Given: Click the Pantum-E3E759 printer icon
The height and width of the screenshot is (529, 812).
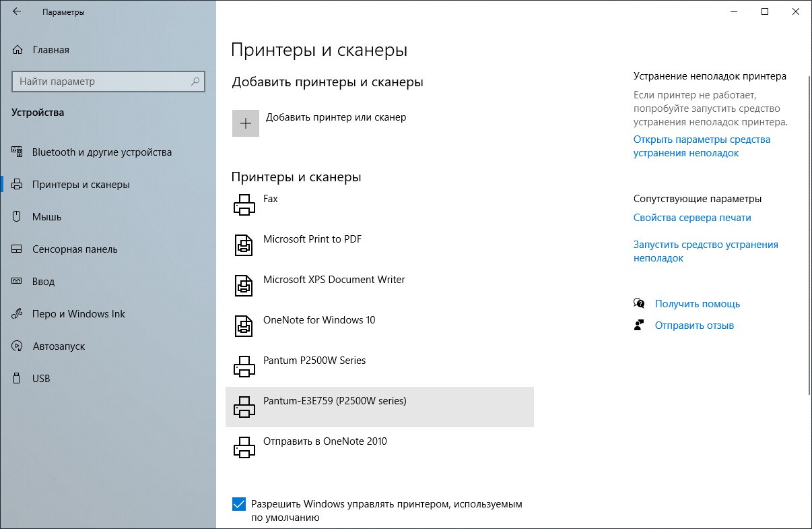Looking at the screenshot, I should [244, 407].
